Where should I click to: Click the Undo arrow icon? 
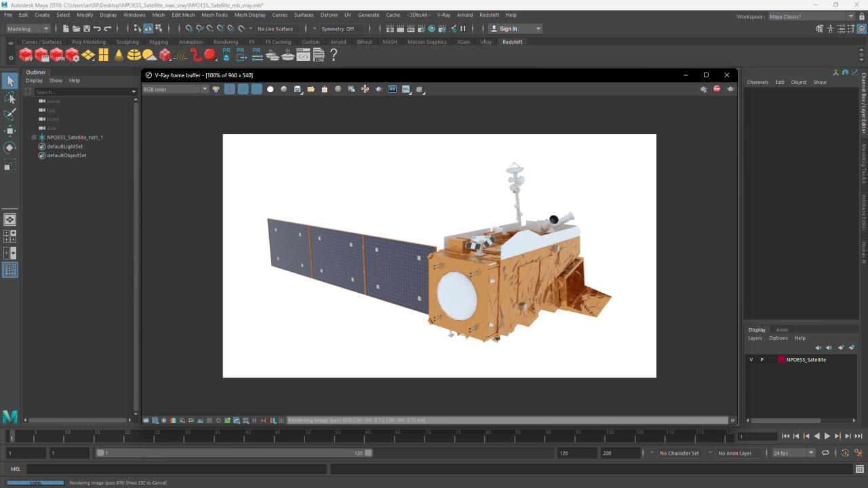point(97,28)
